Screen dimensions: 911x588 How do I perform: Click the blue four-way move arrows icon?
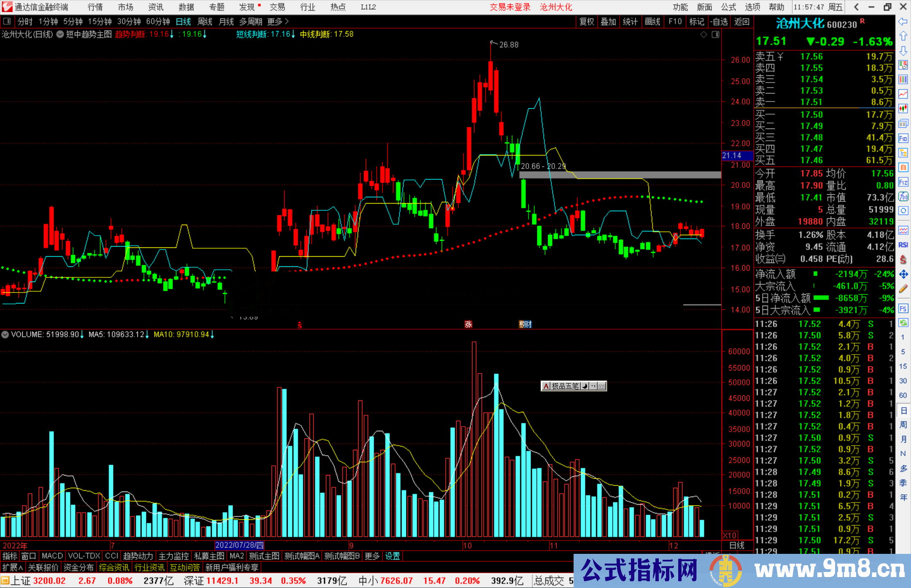[x=903, y=274]
